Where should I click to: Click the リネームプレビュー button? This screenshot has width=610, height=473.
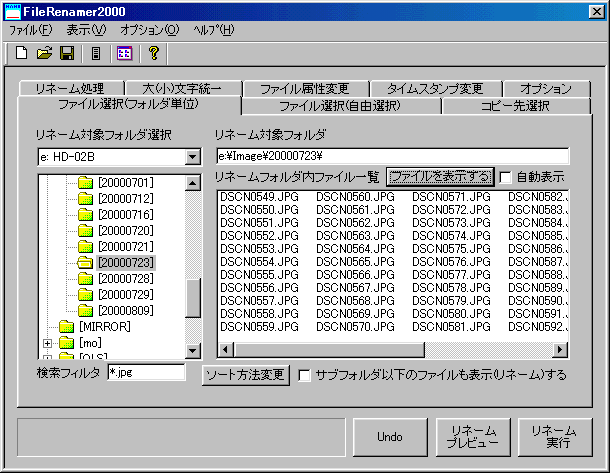click(473, 437)
